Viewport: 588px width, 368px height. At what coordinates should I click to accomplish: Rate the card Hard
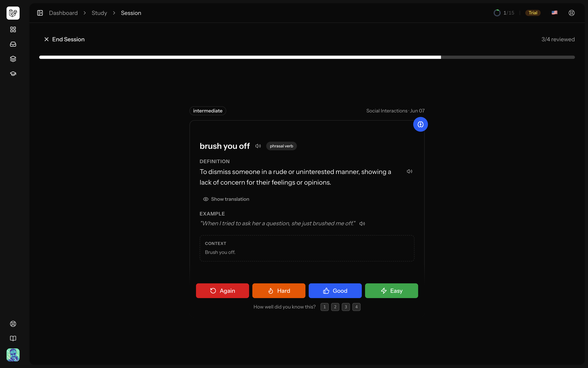[279, 291]
